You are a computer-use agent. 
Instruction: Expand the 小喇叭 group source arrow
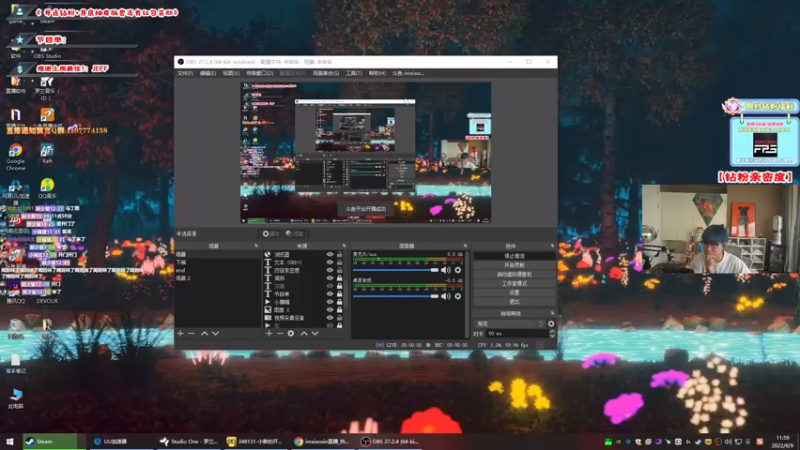pos(267,302)
